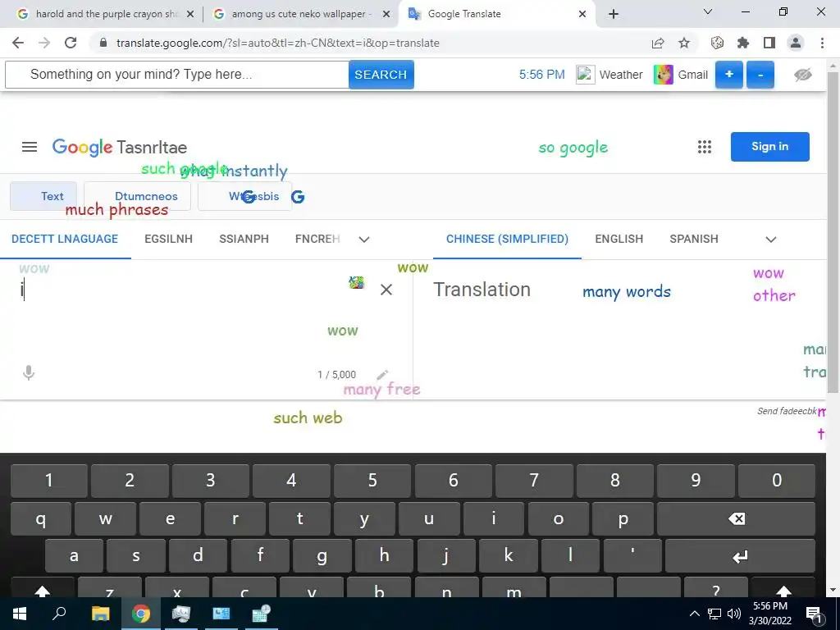This screenshot has height=630, width=840.
Task: Open the Windows Start menu
Action: pyautogui.click(x=20, y=614)
